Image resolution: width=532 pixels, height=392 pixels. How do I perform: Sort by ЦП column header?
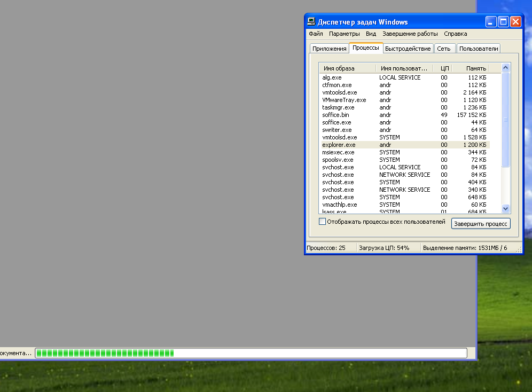tap(443, 68)
